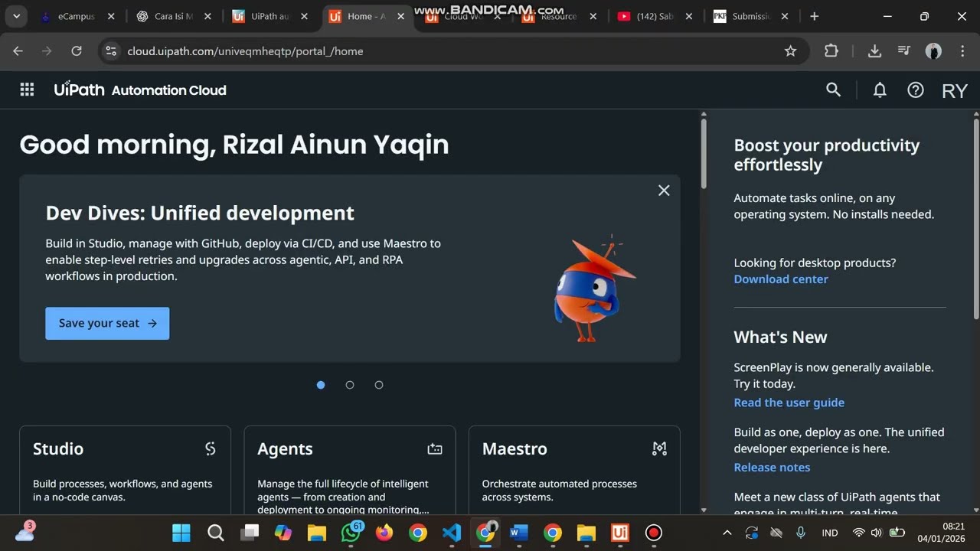The width and height of the screenshot is (980, 551).
Task: Open the Chrome profile avatar
Action: (933, 51)
